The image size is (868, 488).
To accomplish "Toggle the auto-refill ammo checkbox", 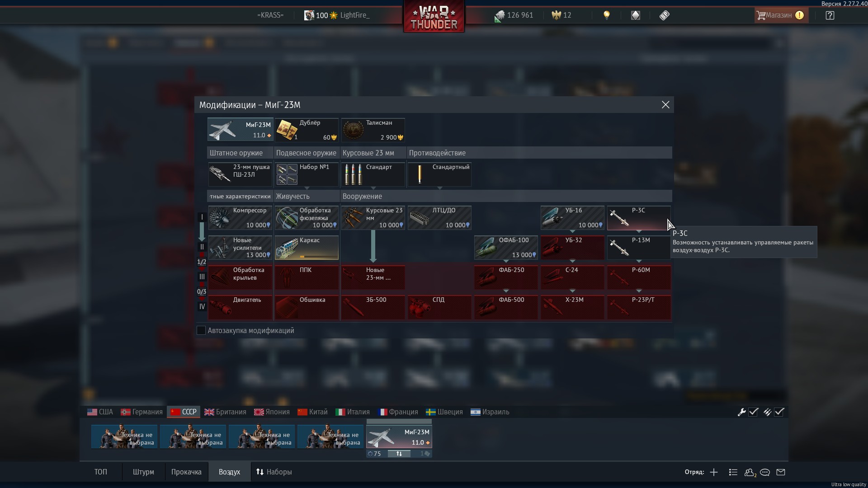I will [779, 412].
